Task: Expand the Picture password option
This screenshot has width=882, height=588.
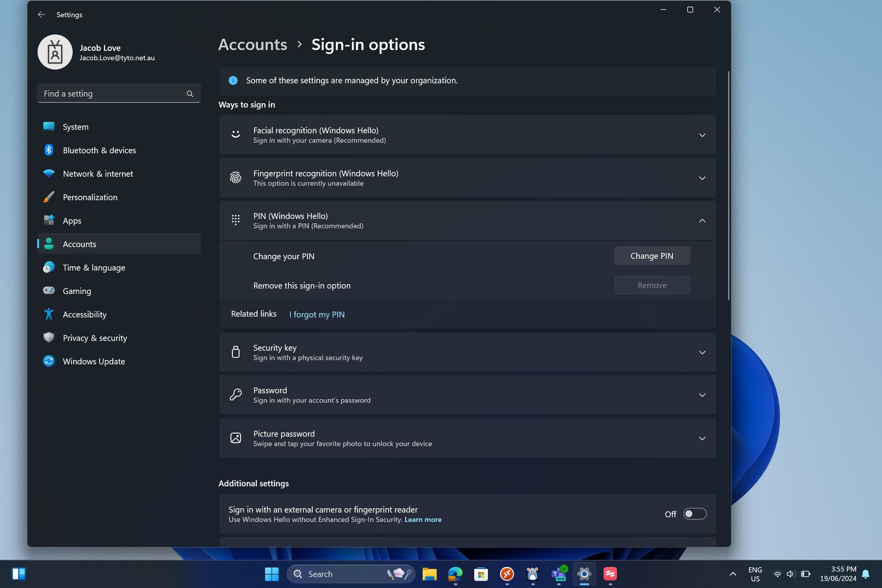Action: tap(702, 439)
